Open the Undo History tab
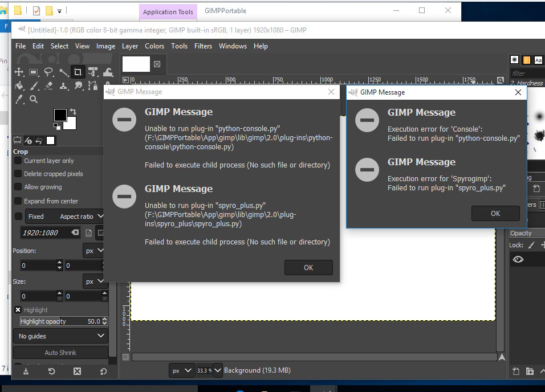This screenshot has height=392, width=545. pyautogui.click(x=39, y=140)
